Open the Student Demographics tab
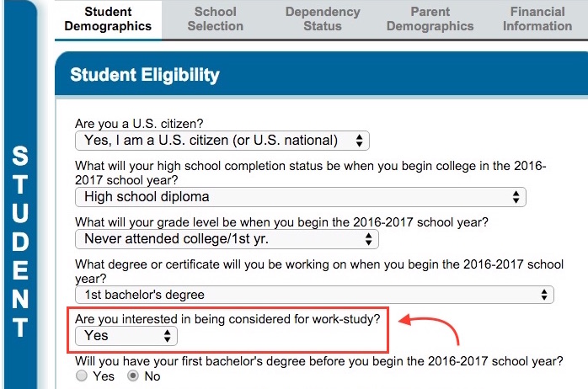 pos(108,19)
